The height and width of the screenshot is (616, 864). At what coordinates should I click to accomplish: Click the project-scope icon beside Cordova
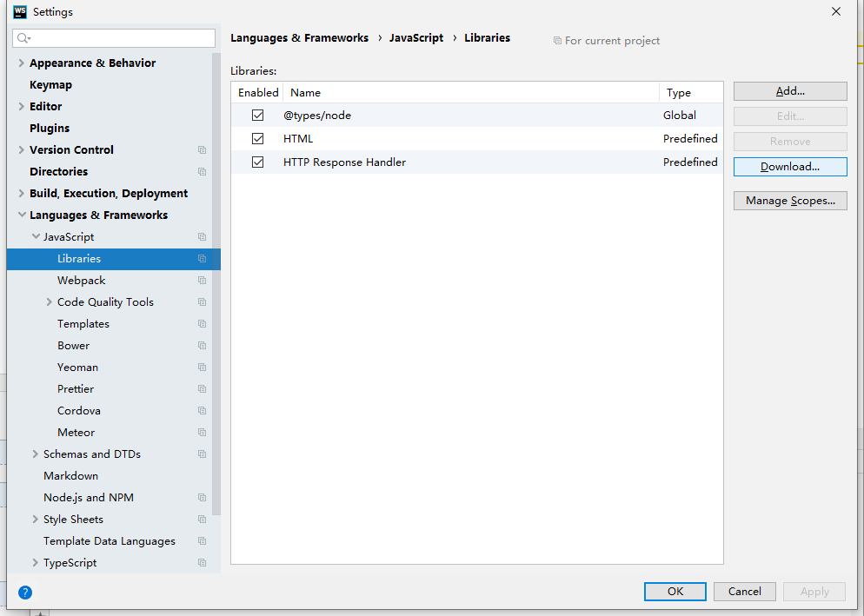(203, 411)
